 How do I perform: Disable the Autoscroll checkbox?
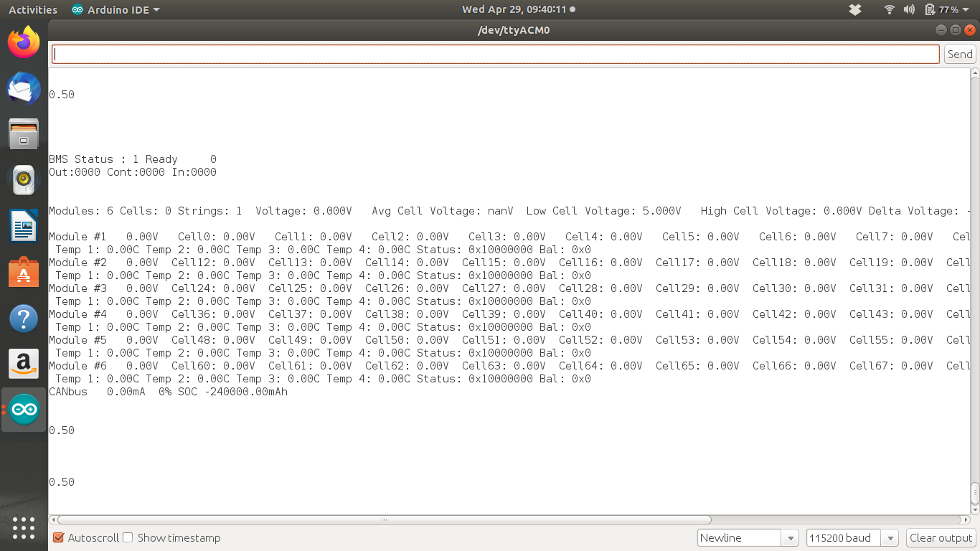pyautogui.click(x=59, y=537)
